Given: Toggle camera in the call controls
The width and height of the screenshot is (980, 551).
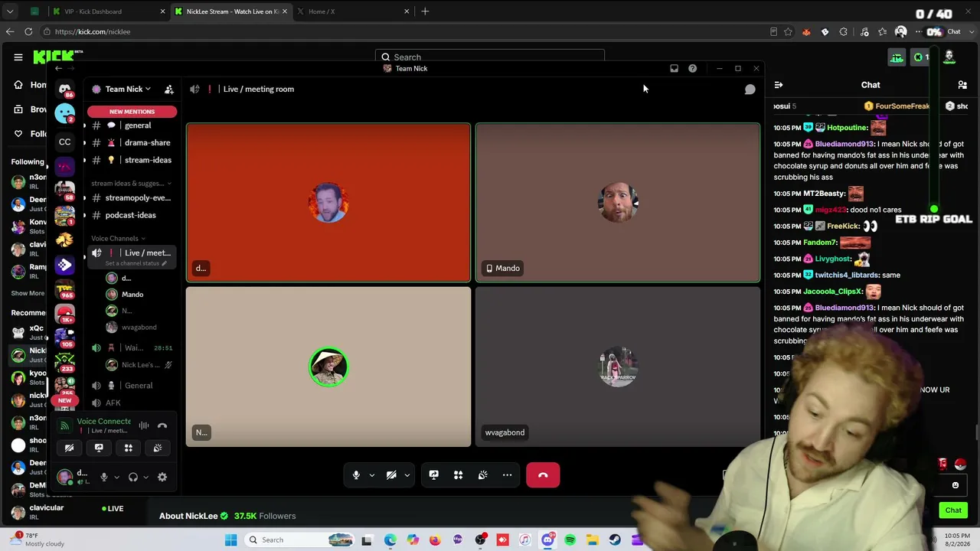Looking at the screenshot, I should coord(391,475).
